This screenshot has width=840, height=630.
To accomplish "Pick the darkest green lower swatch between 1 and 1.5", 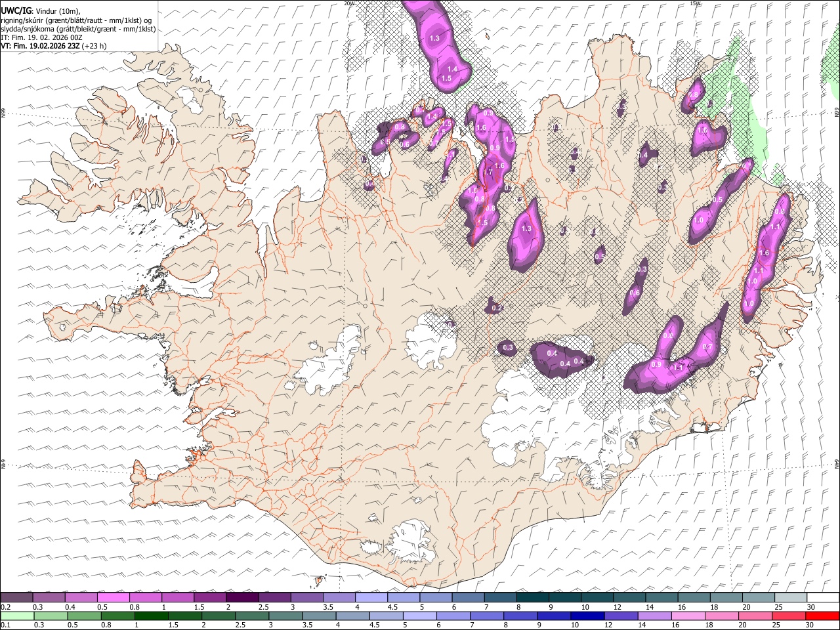I will pos(152,616).
